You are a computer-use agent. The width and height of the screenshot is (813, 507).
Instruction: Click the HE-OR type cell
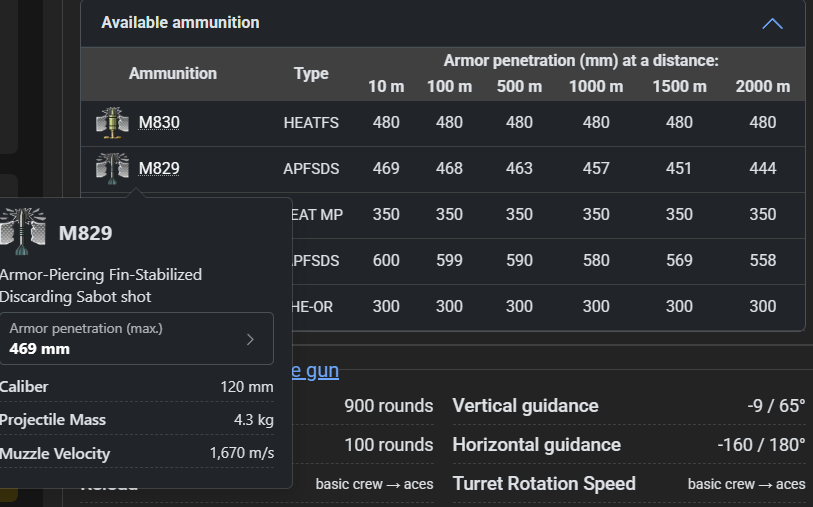tap(311, 307)
